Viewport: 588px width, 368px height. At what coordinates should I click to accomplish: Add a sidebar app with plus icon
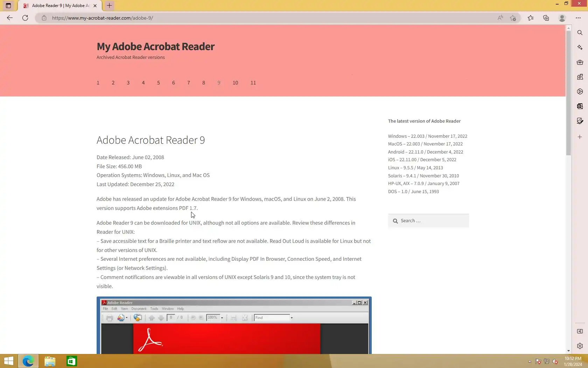(x=580, y=137)
